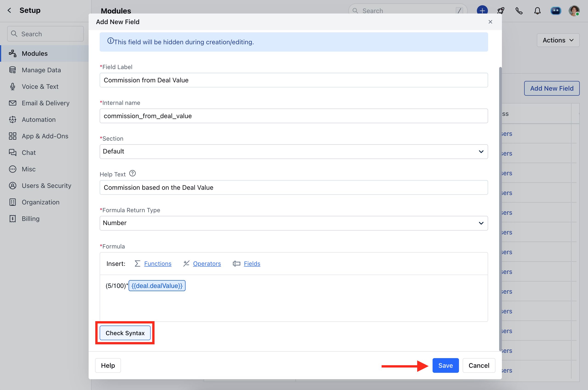588x390 pixels.
Task: Open the user profile avatar
Action: pyautogui.click(x=574, y=11)
